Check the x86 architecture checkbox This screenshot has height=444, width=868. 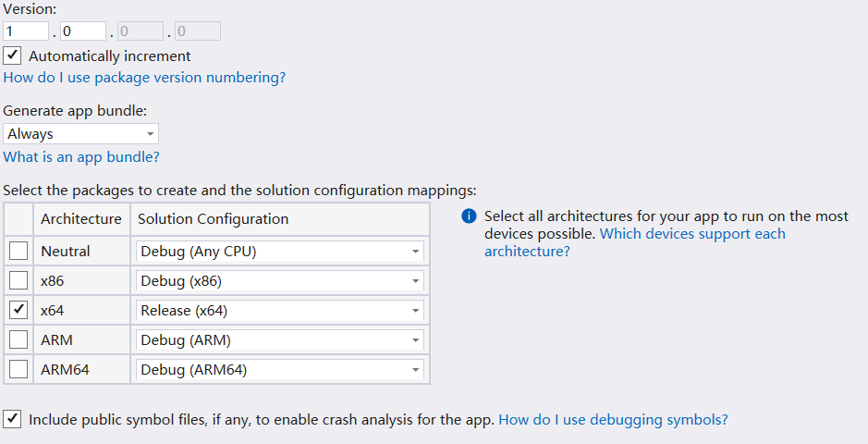click(x=18, y=280)
